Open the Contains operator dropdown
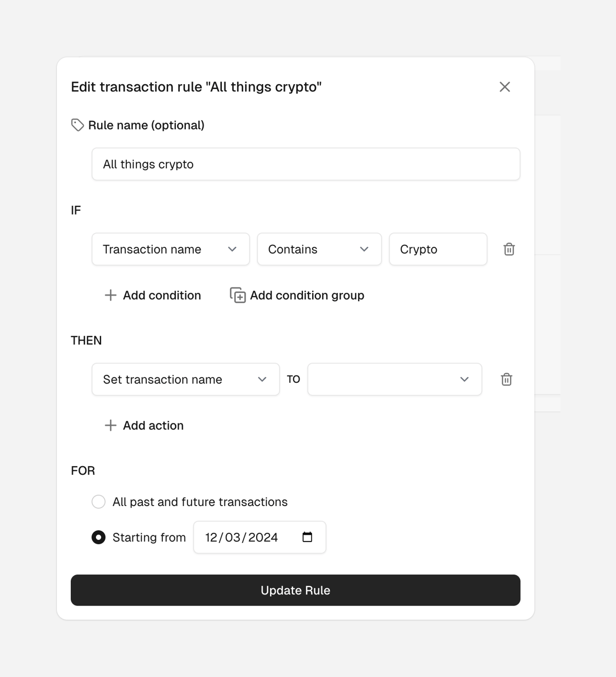The height and width of the screenshot is (677, 616). click(364, 249)
